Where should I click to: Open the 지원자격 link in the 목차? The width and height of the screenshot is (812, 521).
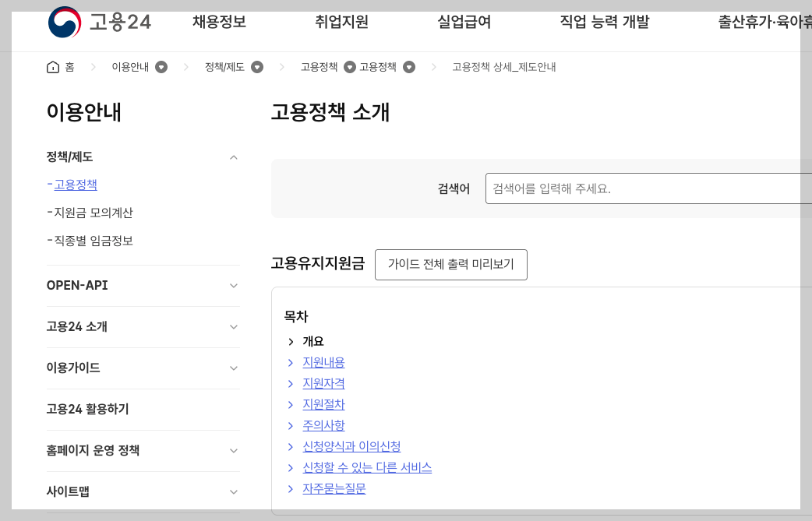(x=323, y=383)
